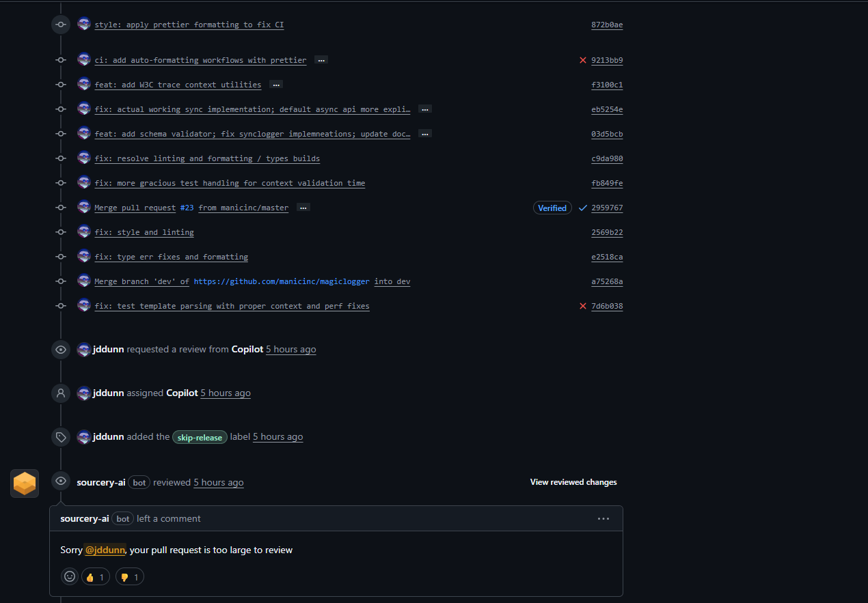868x603 pixels.
Task: Click the Verified badge on merge commit
Action: 552,208
